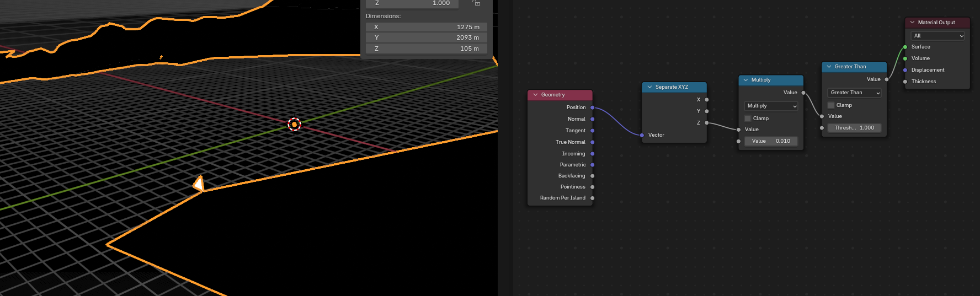Click the Surface input socket on Material Output
The width and height of the screenshot is (980, 296).
[x=905, y=47]
